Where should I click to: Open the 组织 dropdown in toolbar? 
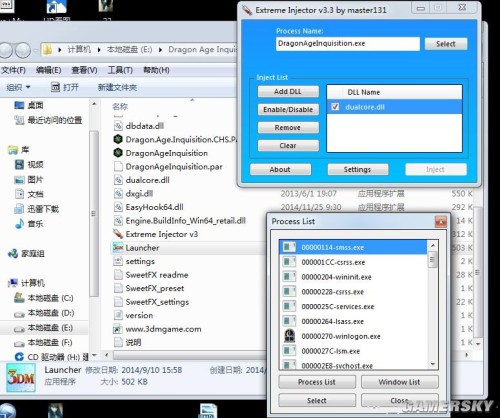pyautogui.click(x=18, y=87)
